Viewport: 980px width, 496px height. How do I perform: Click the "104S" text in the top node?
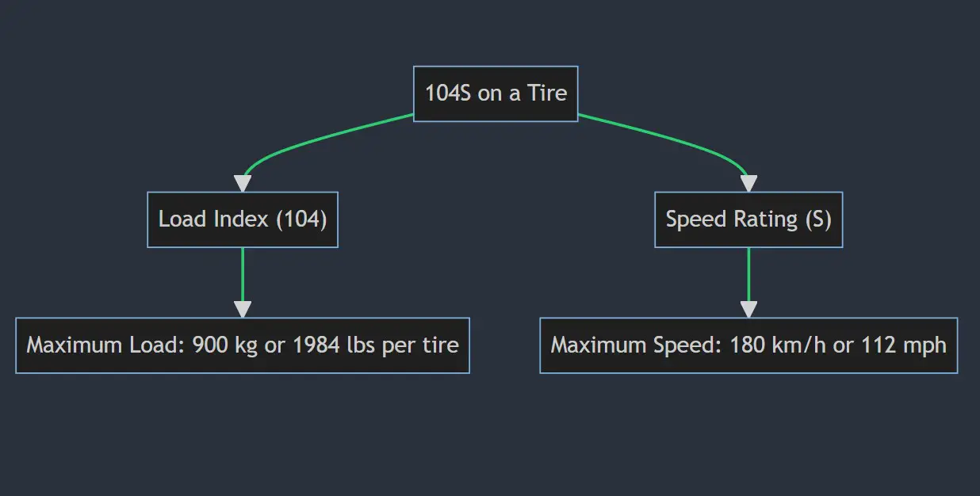449,93
